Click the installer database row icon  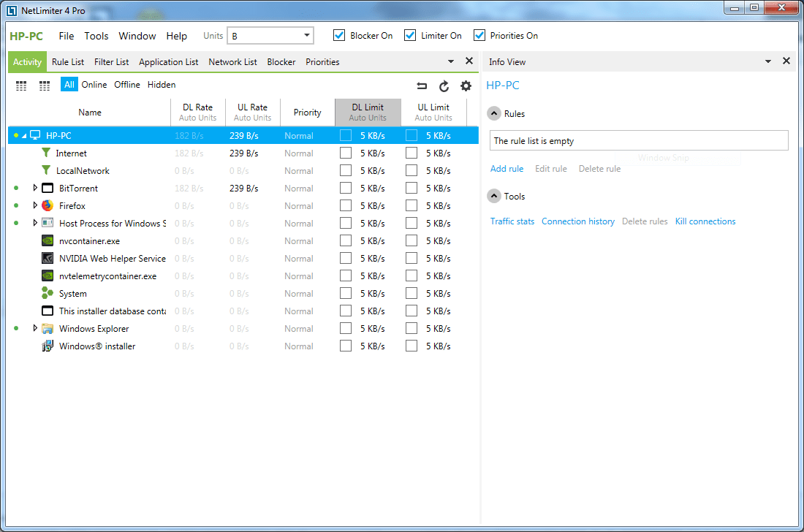pyautogui.click(x=48, y=311)
